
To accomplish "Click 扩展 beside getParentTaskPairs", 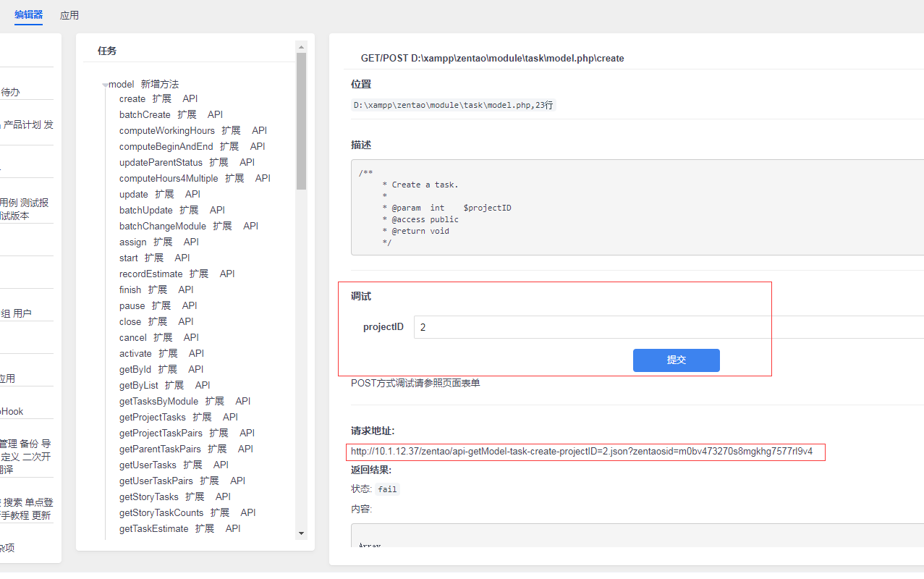I will [x=218, y=449].
